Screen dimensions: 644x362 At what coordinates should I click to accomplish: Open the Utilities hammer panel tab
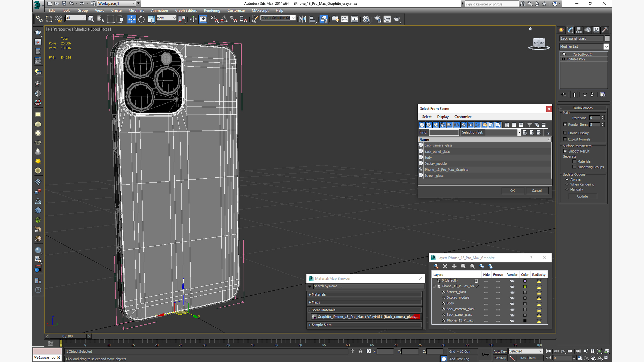tap(605, 30)
